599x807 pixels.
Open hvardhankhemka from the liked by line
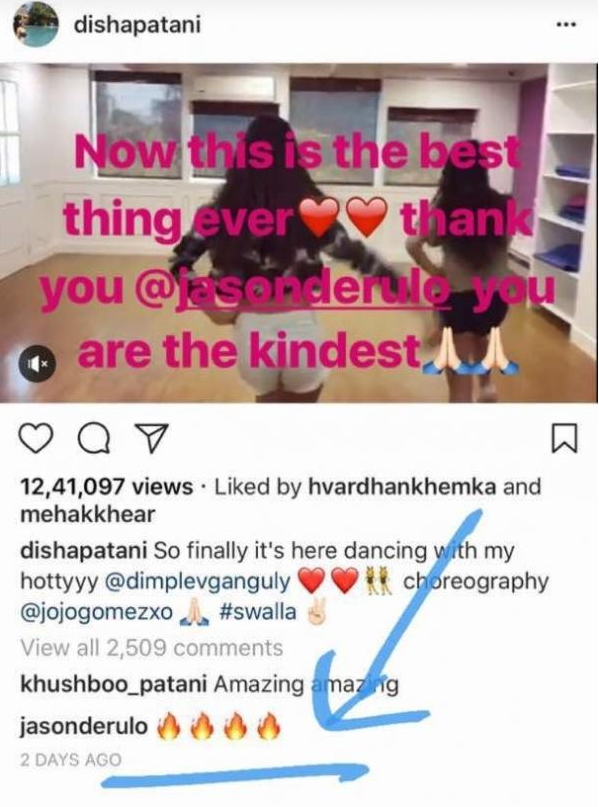pos(402,486)
